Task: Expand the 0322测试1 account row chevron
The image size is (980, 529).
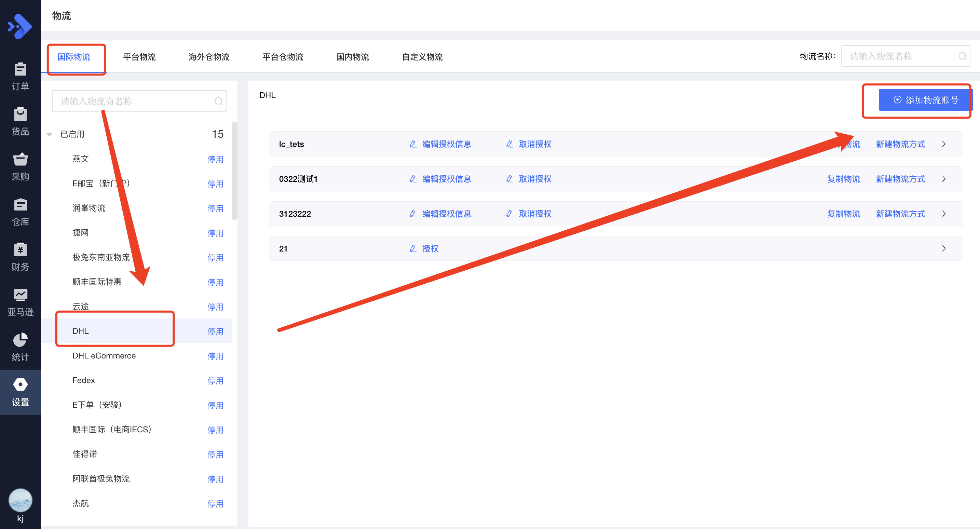Action: tap(943, 179)
